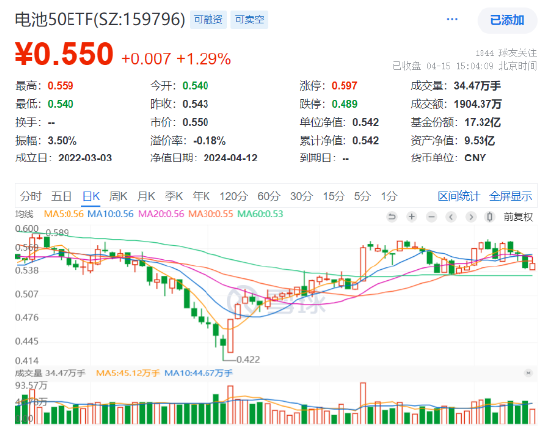Open the three-dot more options menu
The height and width of the screenshot is (427, 550).
452,19
